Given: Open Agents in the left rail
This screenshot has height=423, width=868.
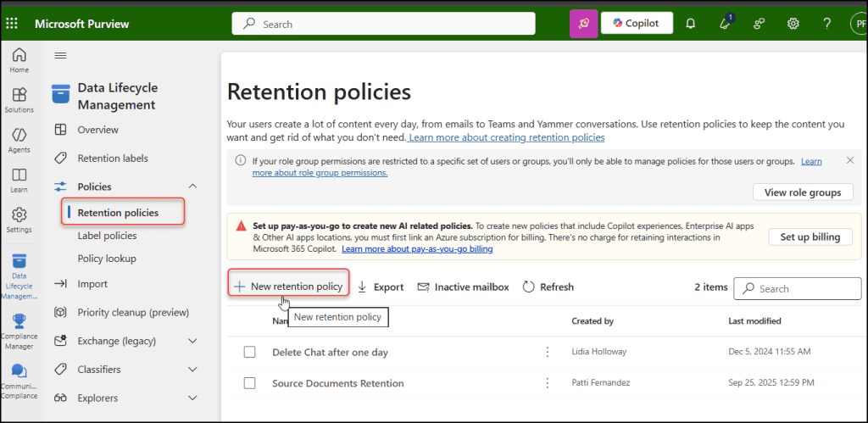Looking at the screenshot, I should click(19, 140).
